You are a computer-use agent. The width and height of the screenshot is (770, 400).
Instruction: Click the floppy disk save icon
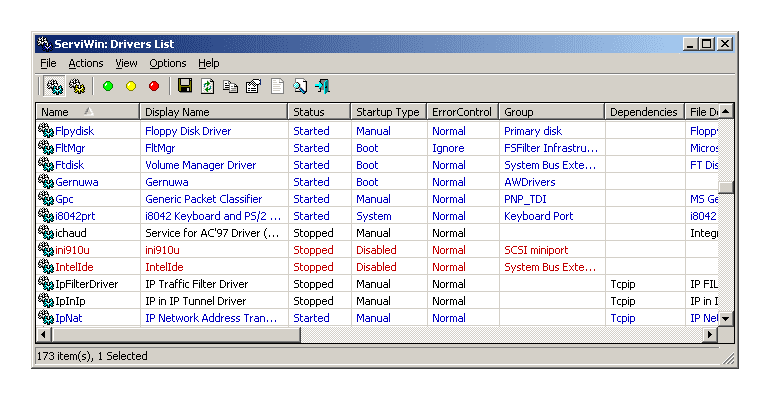[185, 87]
